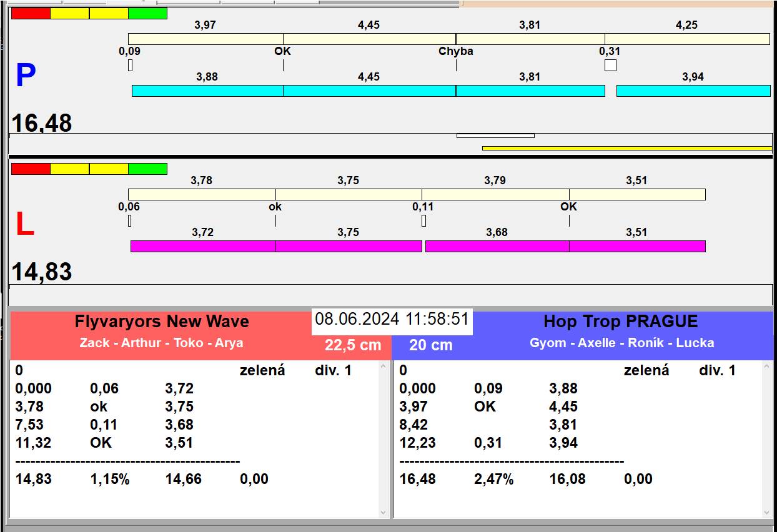Select the cyan bar segment labeled 3,94

(693, 91)
